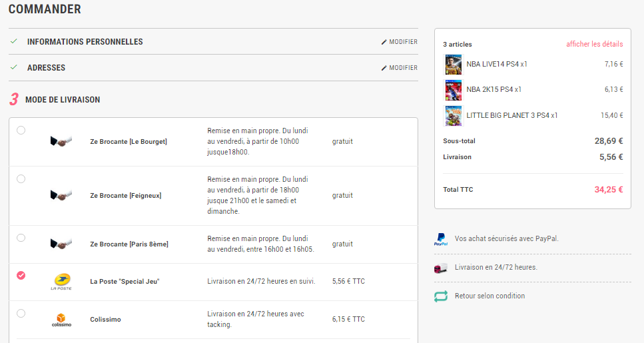Click 'afficher les détails' link
This screenshot has height=343, width=644.
[594, 45]
